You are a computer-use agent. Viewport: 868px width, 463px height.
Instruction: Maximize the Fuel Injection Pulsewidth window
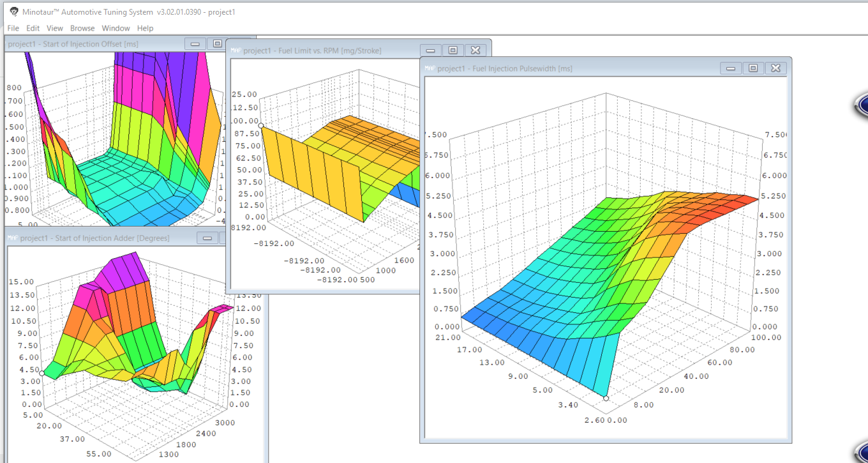pyautogui.click(x=753, y=68)
